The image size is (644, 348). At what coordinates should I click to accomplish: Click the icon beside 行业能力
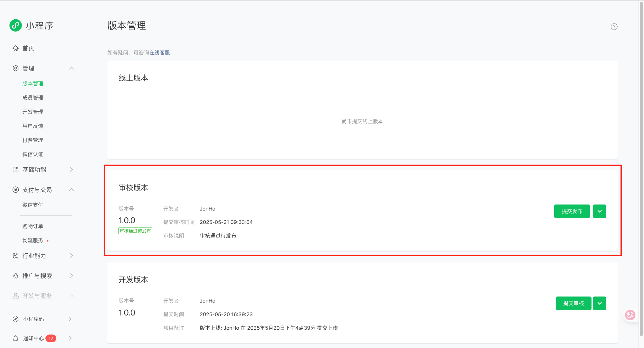tap(15, 256)
